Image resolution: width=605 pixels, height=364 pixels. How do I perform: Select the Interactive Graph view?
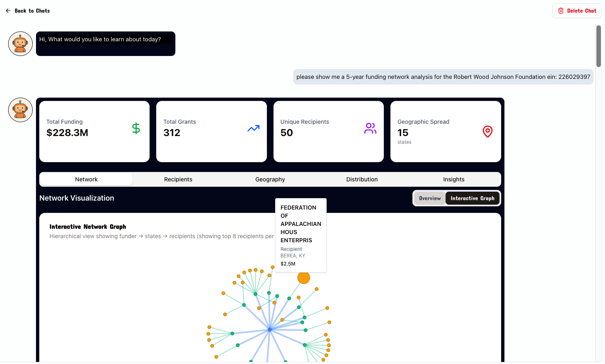coord(473,198)
